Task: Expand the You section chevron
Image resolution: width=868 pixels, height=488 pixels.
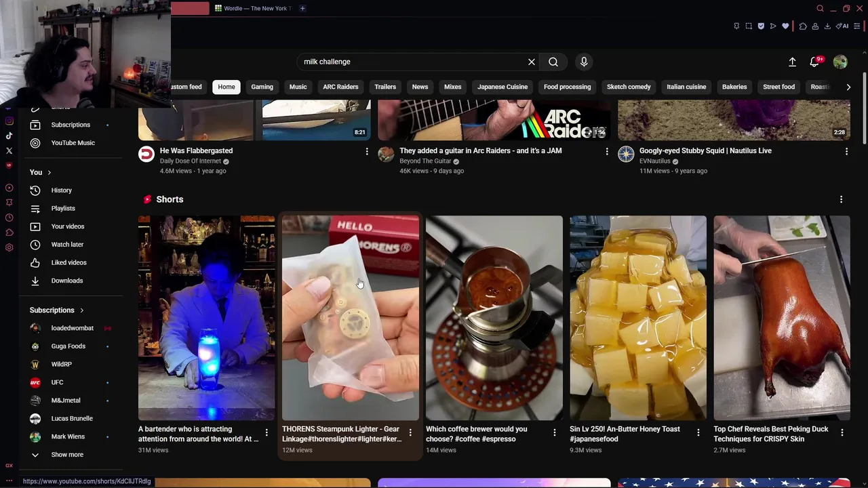Action: [x=49, y=172]
